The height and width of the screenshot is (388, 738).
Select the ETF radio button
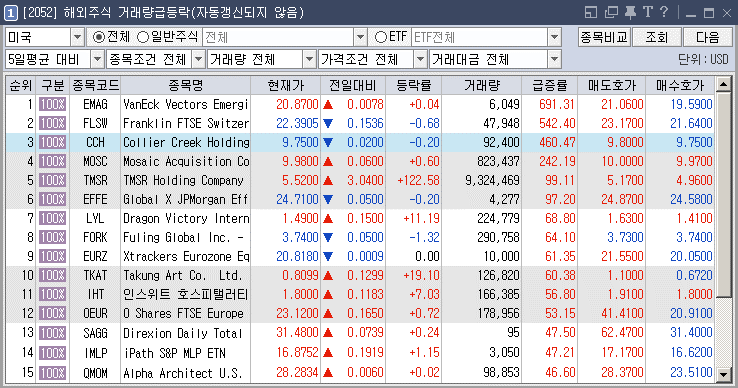381,37
